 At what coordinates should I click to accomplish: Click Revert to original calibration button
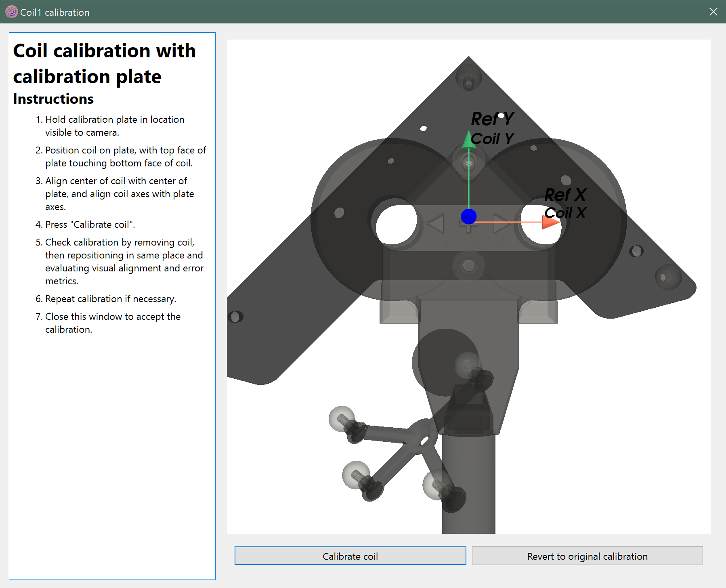[587, 556]
